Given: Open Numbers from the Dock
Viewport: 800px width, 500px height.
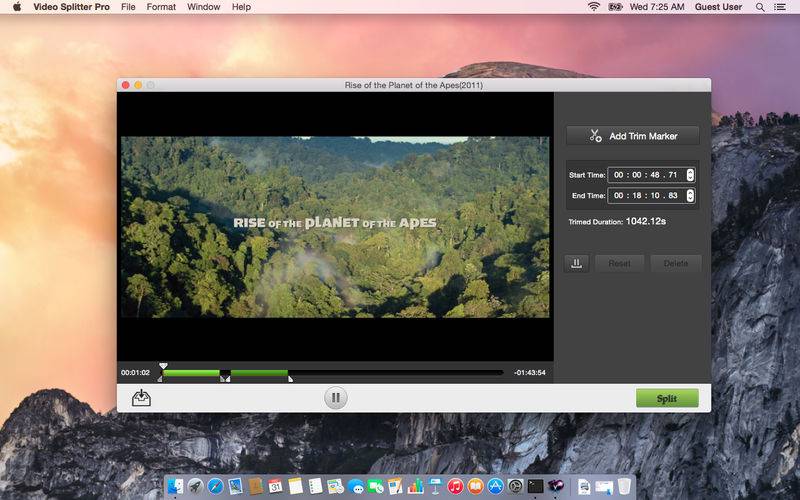Looking at the screenshot, I should tap(415, 486).
